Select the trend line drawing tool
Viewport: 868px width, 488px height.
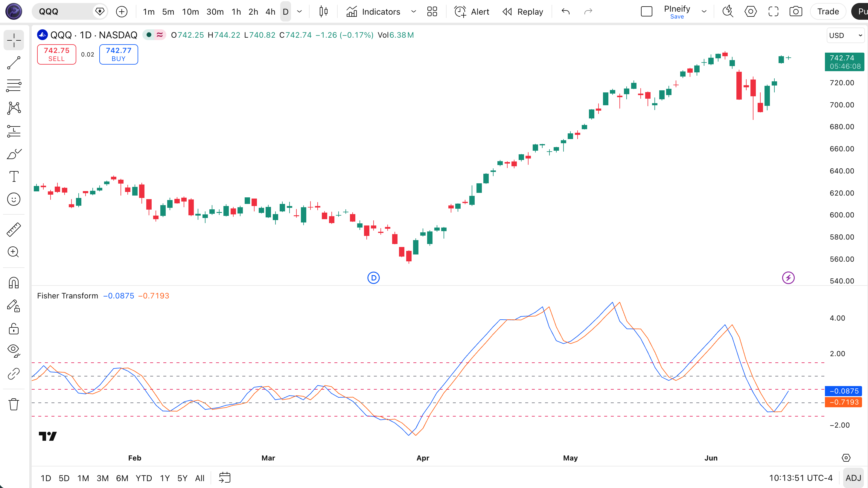[14, 63]
